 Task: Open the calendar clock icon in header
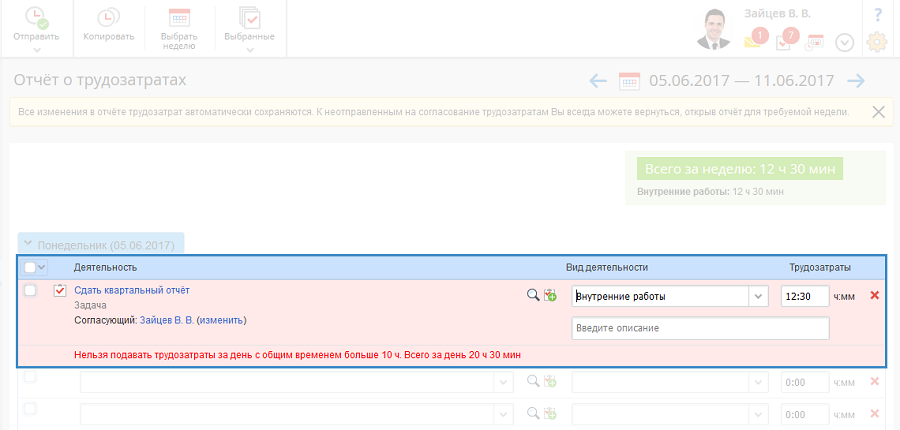813,42
